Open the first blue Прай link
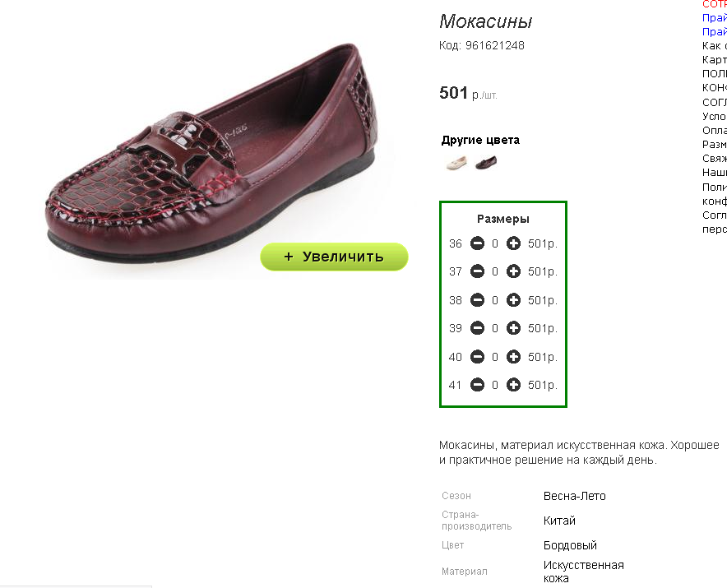This screenshot has width=727, height=588. pos(714,17)
